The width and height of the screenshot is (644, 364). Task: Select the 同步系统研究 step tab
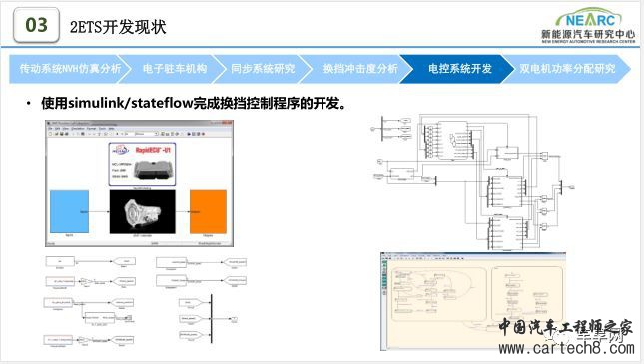pos(263,69)
